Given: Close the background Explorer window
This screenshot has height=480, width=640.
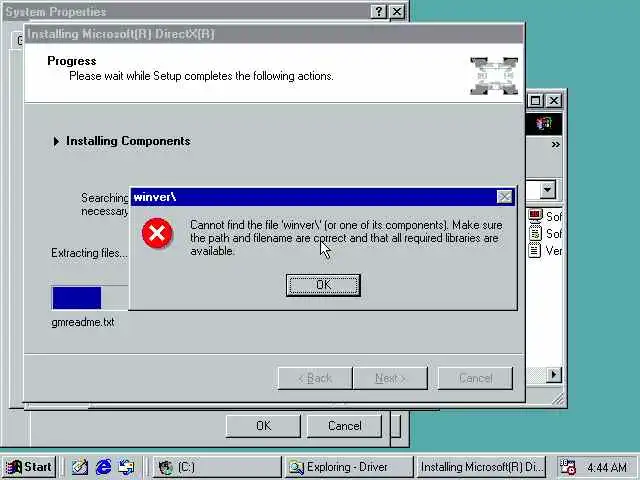Looking at the screenshot, I should click(553, 100).
